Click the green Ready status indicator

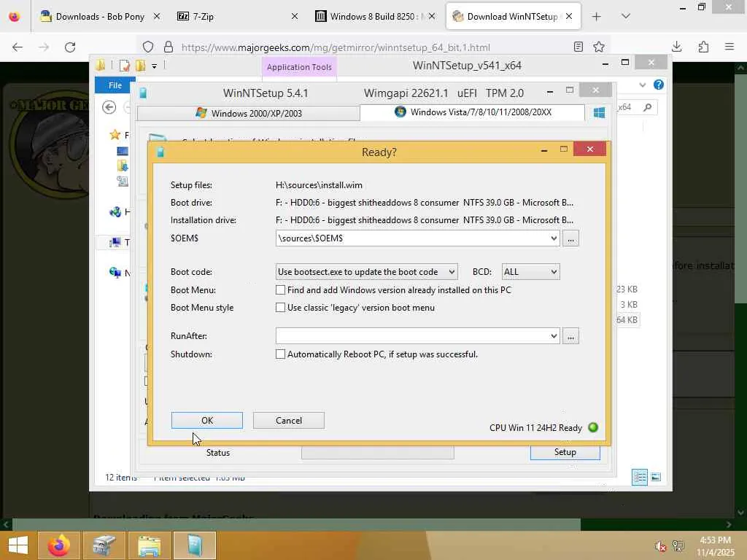pos(593,427)
